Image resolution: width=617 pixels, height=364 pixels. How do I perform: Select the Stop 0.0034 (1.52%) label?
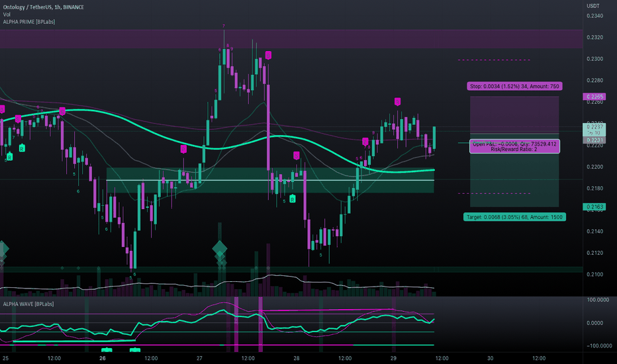click(514, 86)
